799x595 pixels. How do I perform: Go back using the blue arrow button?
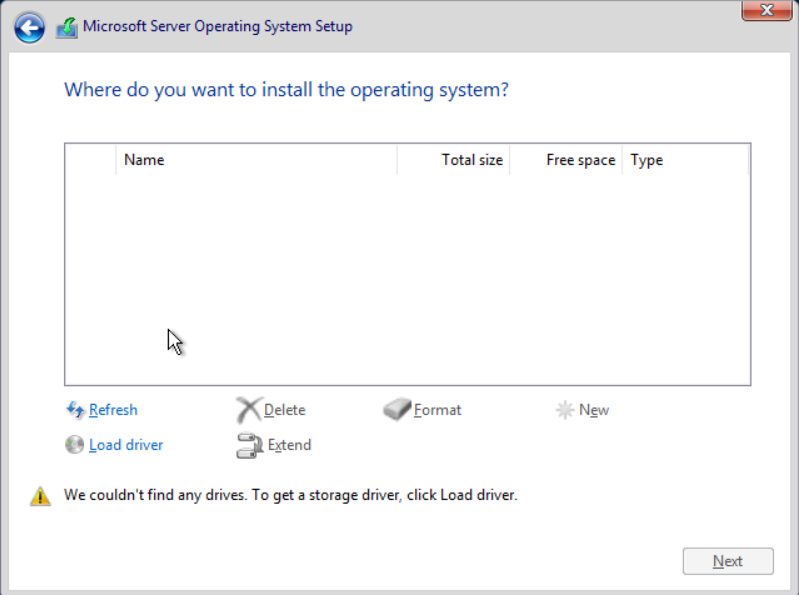[x=30, y=28]
